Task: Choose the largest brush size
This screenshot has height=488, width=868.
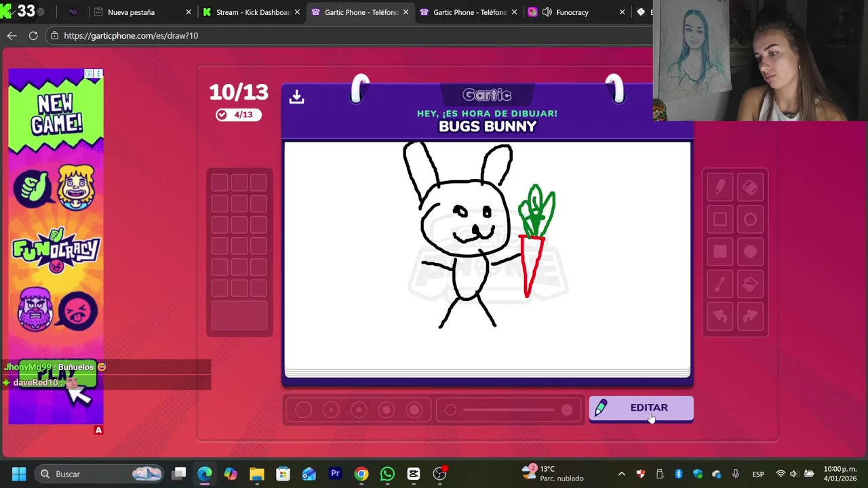Action: click(x=414, y=410)
